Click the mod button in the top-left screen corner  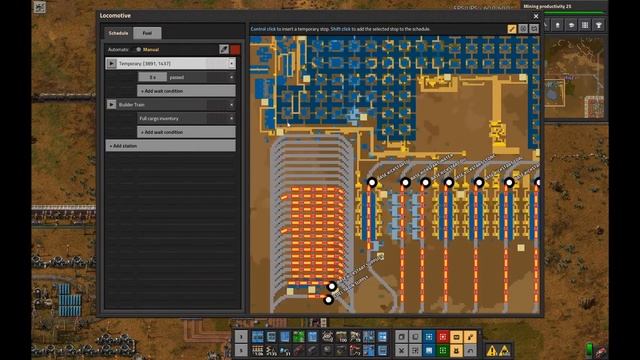pyautogui.click(x=40, y=7)
